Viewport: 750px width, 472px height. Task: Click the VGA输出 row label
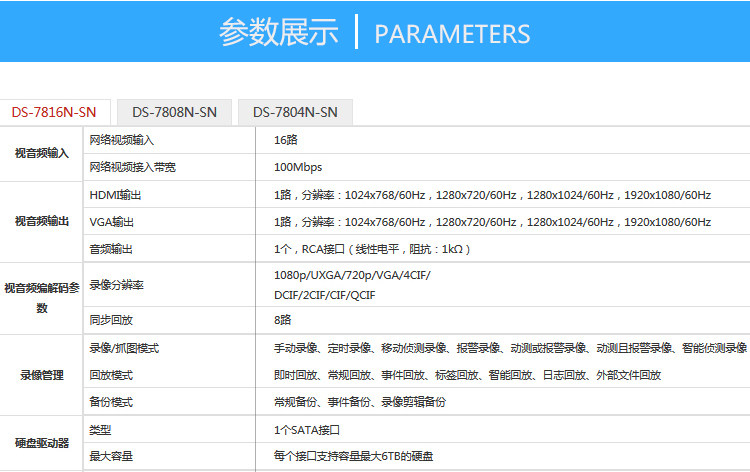tap(111, 222)
